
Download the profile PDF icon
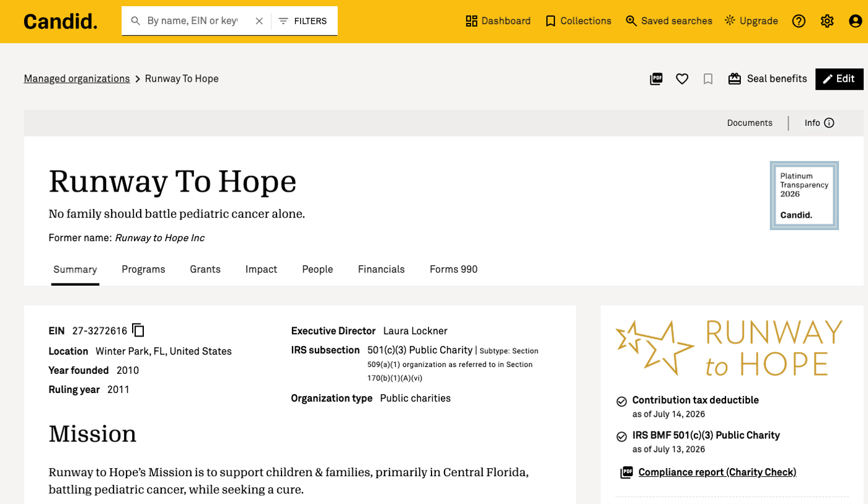click(656, 79)
